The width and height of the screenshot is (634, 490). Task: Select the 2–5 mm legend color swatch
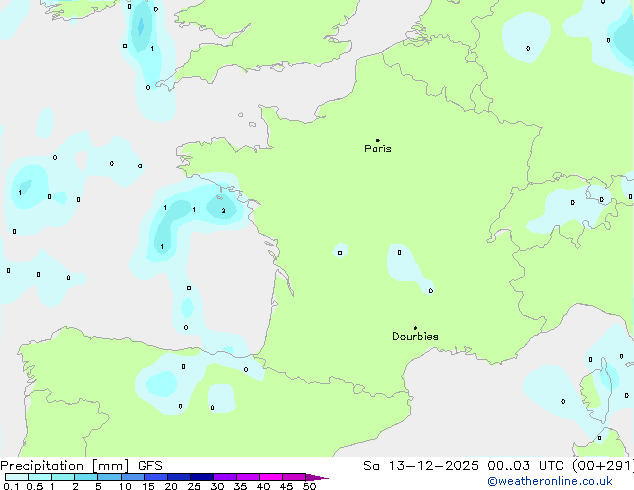(x=86, y=477)
